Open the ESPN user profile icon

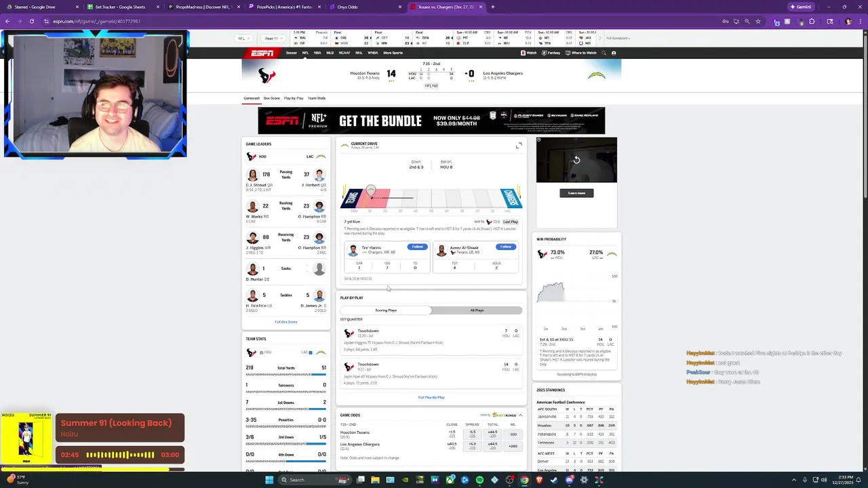[614, 53]
